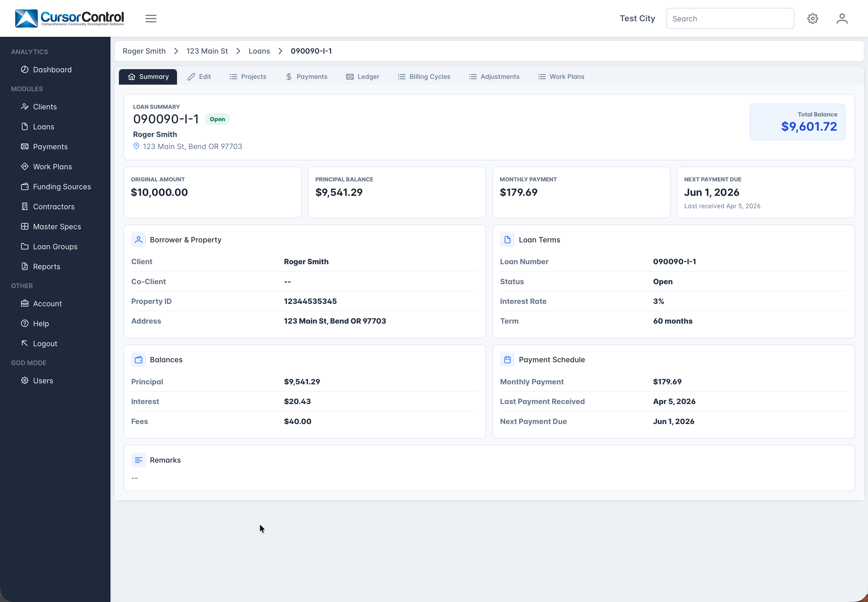Image resolution: width=868 pixels, height=602 pixels.
Task: Switch to the Ledger tab
Action: tap(363, 76)
